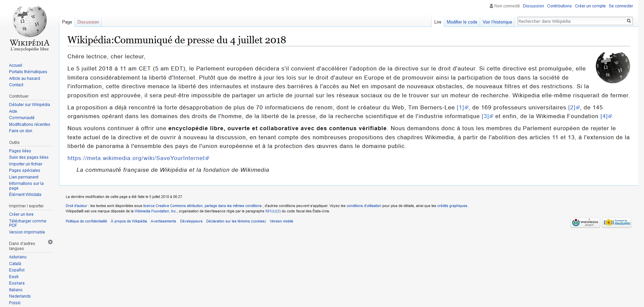Open Article au hasard
This screenshot has width=644, height=307.
[24, 79]
